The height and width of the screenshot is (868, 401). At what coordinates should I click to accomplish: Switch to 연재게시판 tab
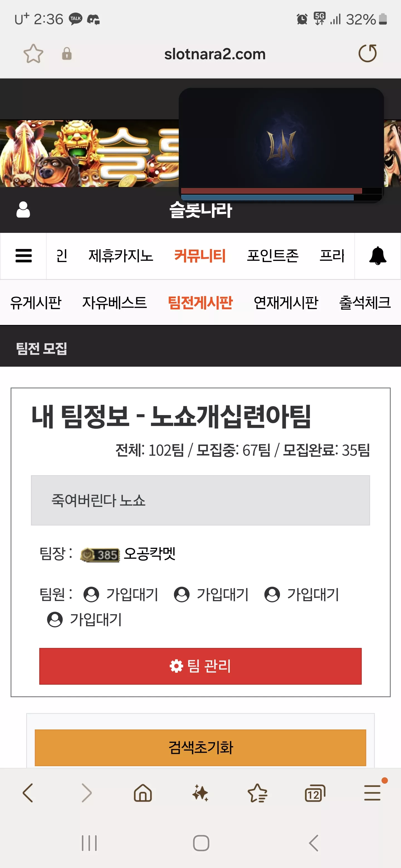(x=286, y=302)
